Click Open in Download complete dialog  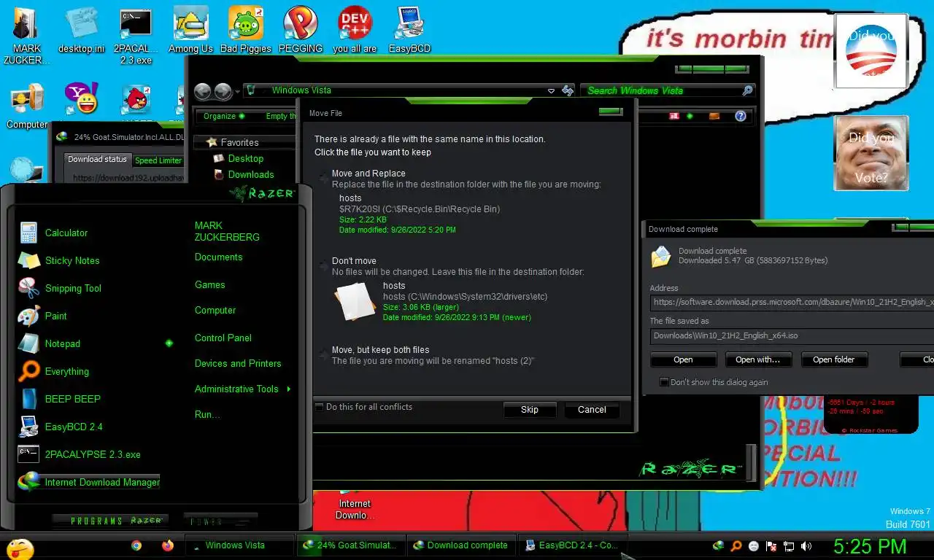683,359
